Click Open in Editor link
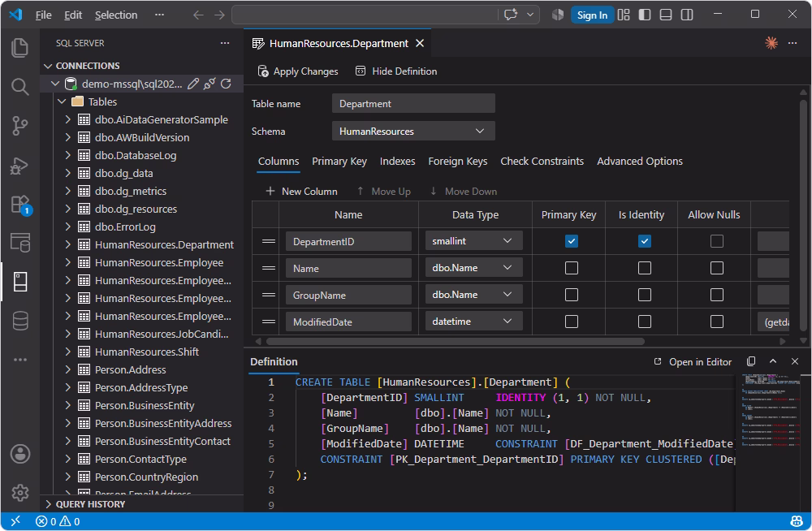 pos(693,361)
